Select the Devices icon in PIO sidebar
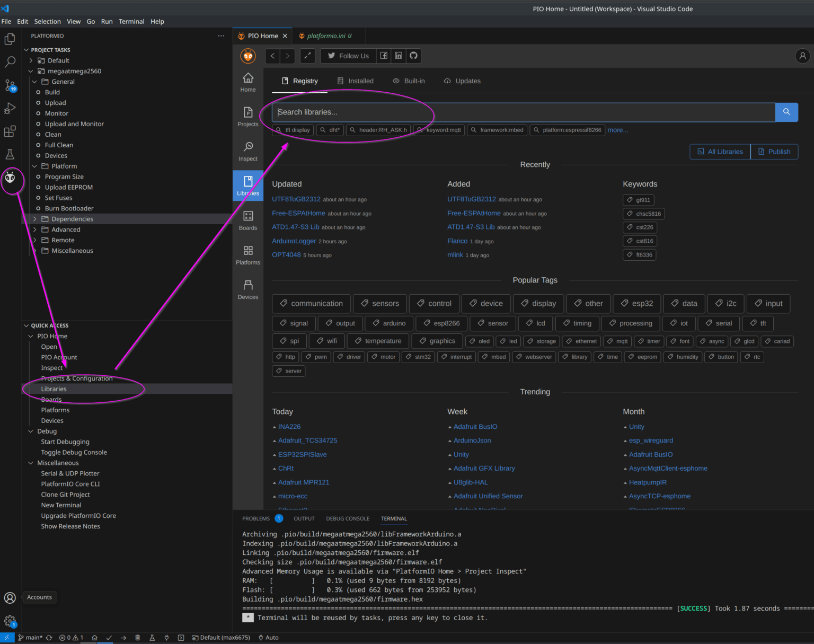Image resolution: width=814 pixels, height=644 pixels. [247, 288]
